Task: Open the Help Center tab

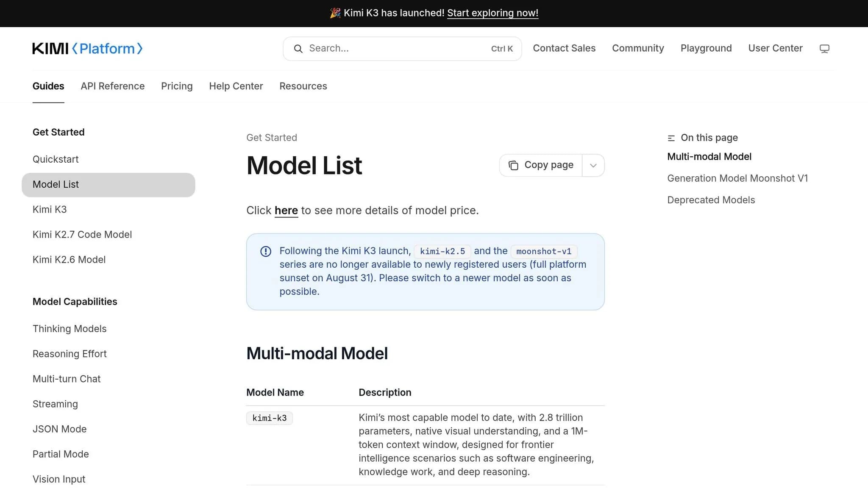Action: click(x=236, y=86)
